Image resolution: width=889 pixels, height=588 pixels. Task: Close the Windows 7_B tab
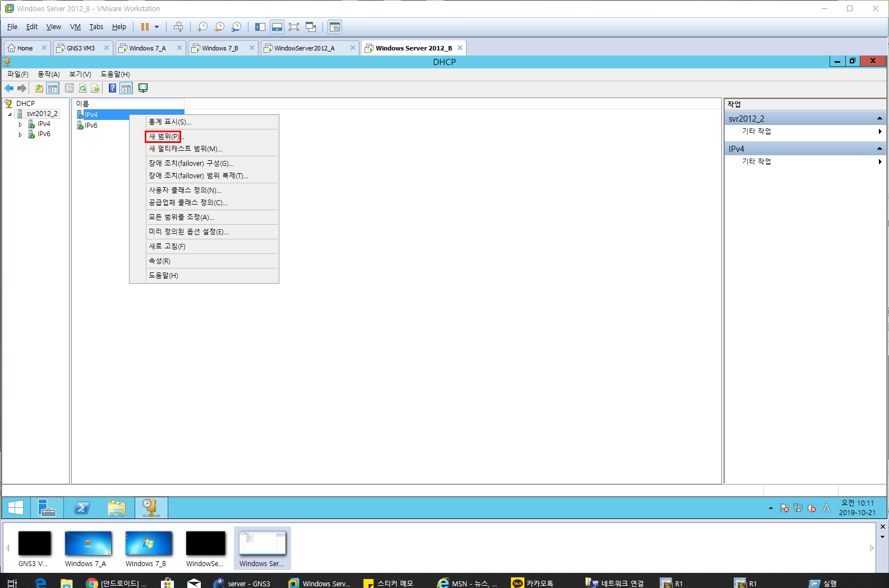tap(252, 48)
